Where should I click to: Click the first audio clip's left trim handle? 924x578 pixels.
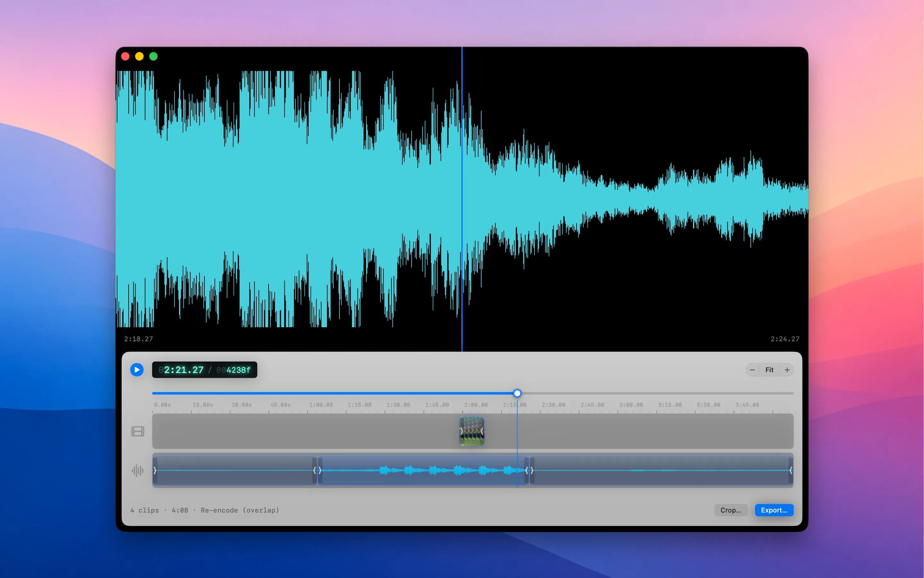click(x=155, y=470)
